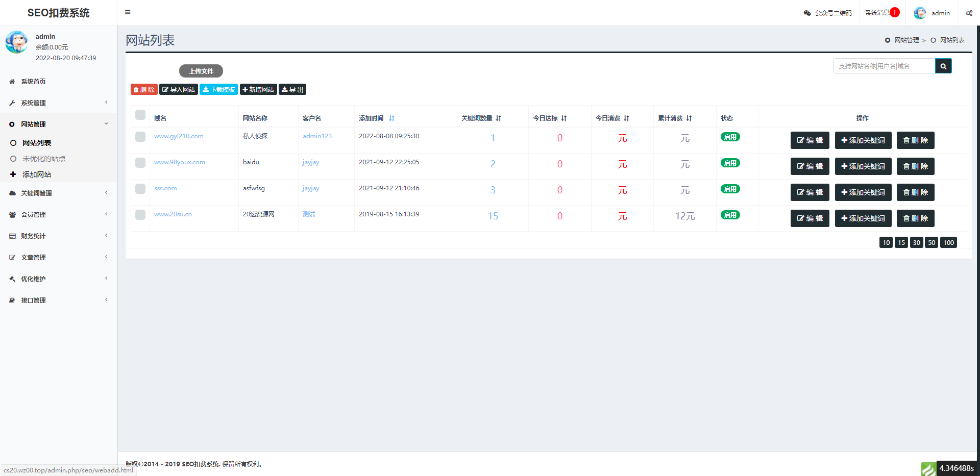This screenshot has width=980, height=476.
Task: Open link www.20su.cn
Action: [x=173, y=214]
